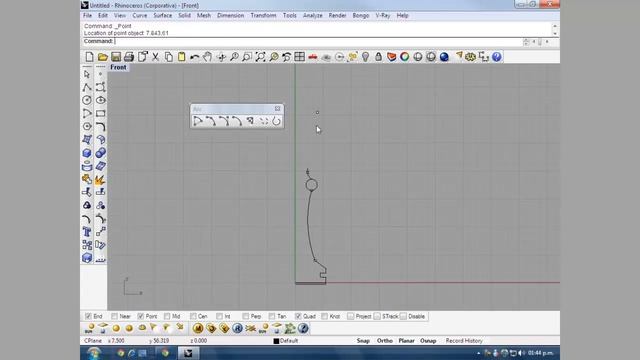Open the Curve menu
The height and width of the screenshot is (360, 640).
point(140,16)
